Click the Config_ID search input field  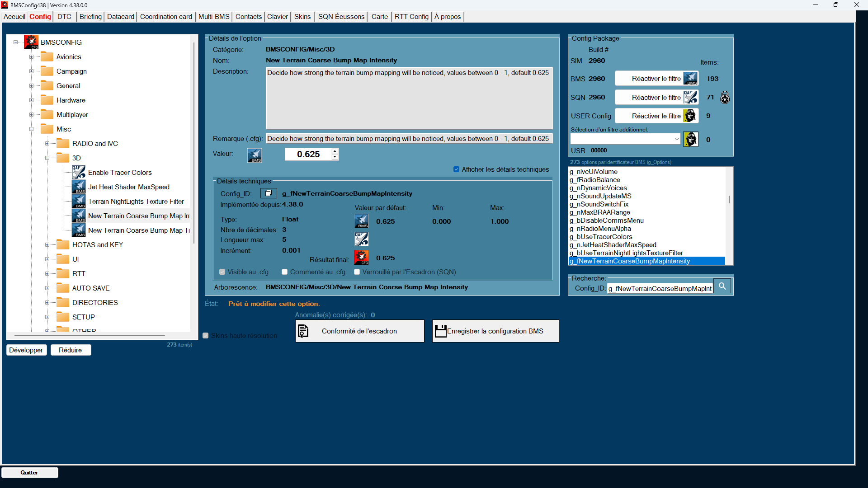660,288
